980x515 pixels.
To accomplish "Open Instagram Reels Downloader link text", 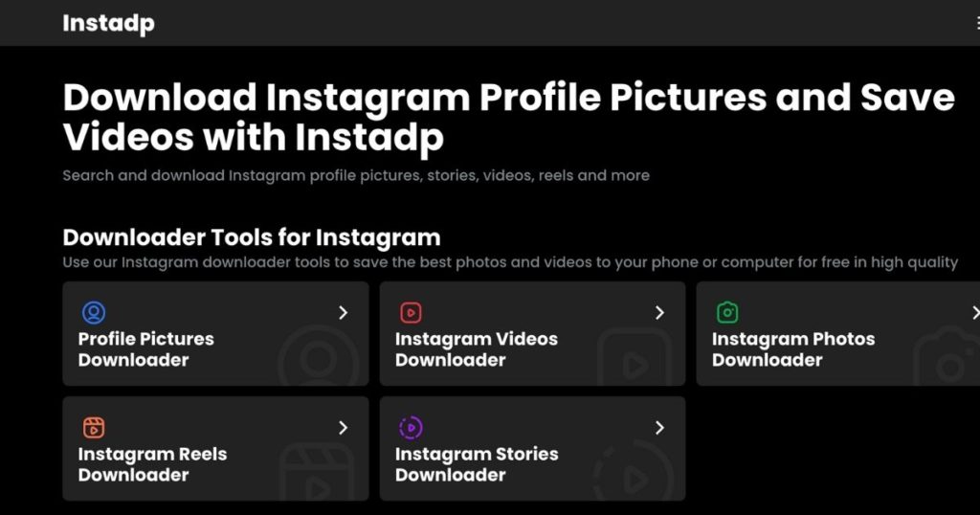I will (x=152, y=464).
